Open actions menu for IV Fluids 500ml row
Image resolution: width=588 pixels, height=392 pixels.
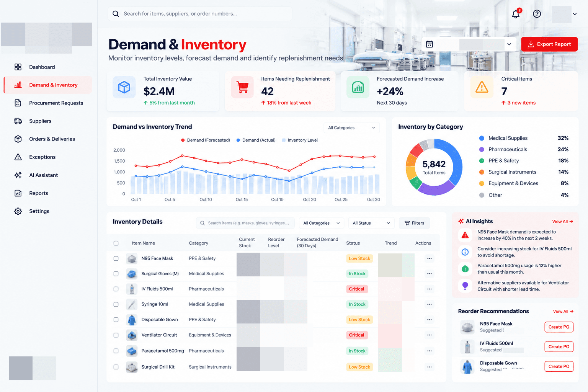point(430,289)
